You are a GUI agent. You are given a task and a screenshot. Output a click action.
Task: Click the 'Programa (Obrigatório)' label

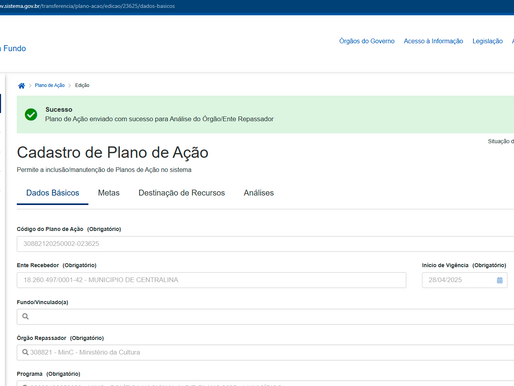(x=48, y=374)
